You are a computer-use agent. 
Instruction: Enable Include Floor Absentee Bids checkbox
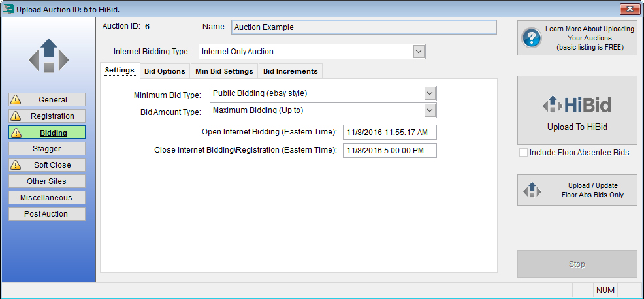coord(523,152)
